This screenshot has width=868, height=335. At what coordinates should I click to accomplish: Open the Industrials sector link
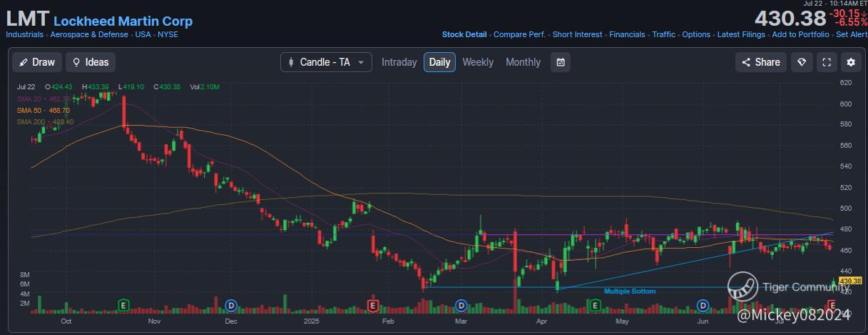[25, 34]
